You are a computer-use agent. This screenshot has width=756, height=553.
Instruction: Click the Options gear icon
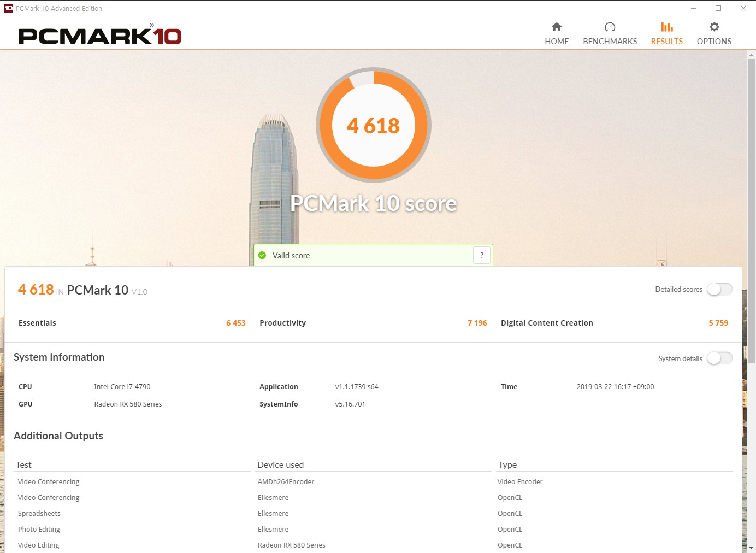click(714, 27)
